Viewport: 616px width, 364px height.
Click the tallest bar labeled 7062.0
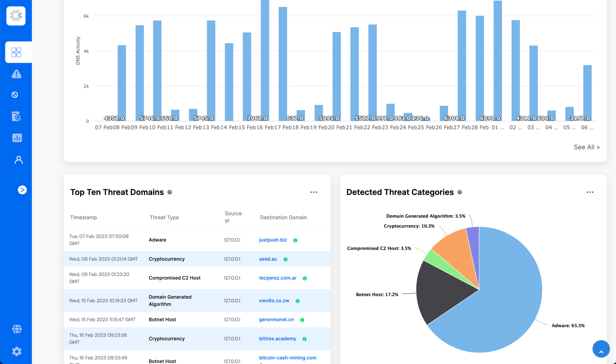pos(265,60)
